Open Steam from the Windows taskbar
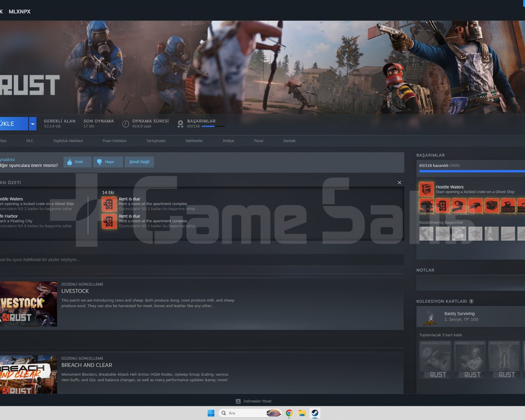 tap(314, 413)
